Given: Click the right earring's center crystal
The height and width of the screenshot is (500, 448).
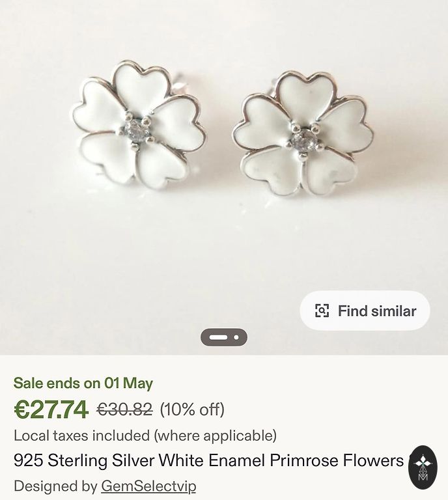Looking at the screenshot, I should point(304,138).
